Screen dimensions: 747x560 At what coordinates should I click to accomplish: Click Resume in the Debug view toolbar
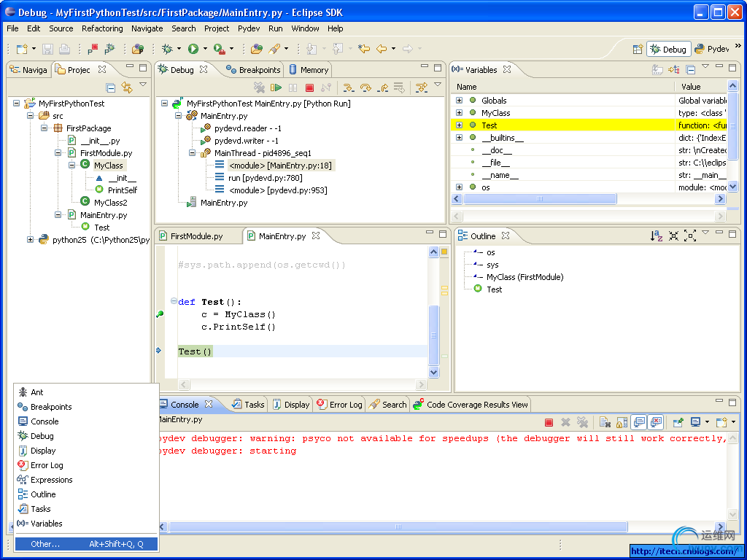click(276, 87)
